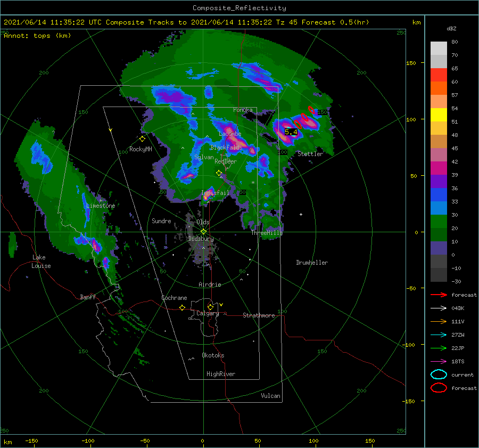
Task: Select the orange 111V track arrow
Action: coord(439,321)
